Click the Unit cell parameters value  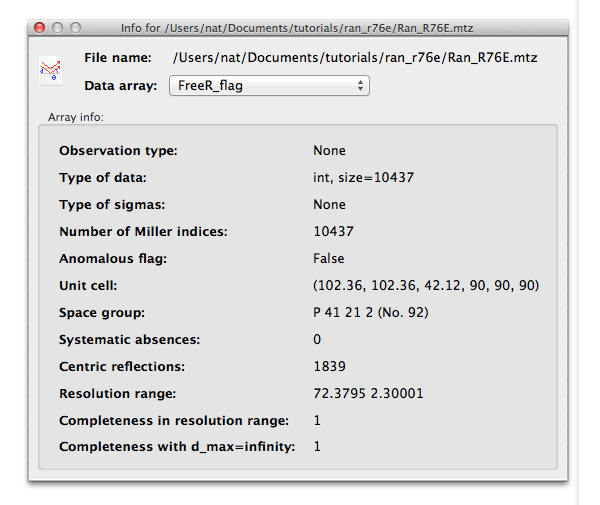click(426, 285)
